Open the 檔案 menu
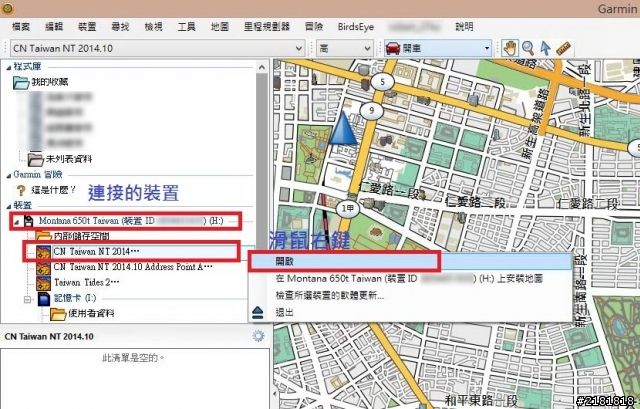This screenshot has height=409, width=640. point(21,27)
